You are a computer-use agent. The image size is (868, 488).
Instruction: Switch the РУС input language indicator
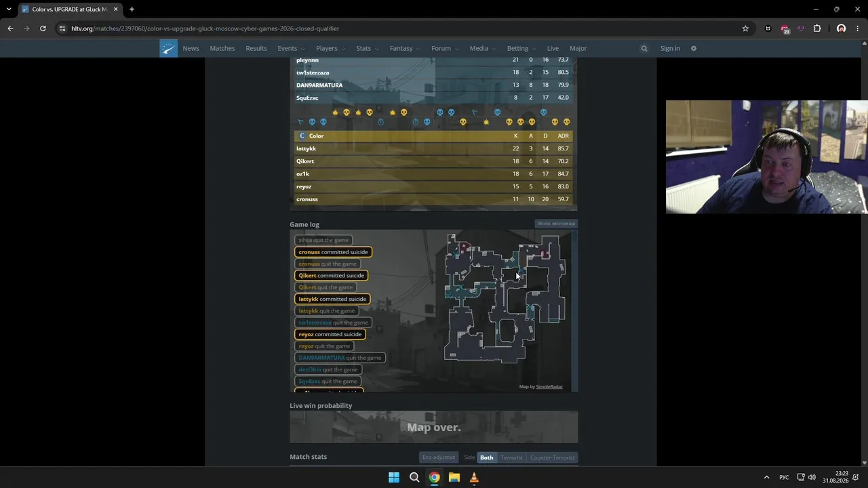(784, 477)
